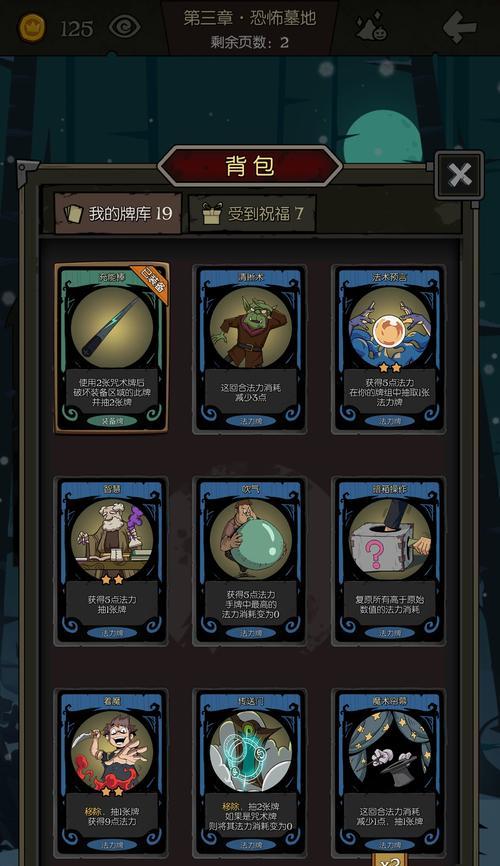The height and width of the screenshot is (866, 500).
Task: Select the crystal ball 法术预言 card
Action: coord(389,349)
